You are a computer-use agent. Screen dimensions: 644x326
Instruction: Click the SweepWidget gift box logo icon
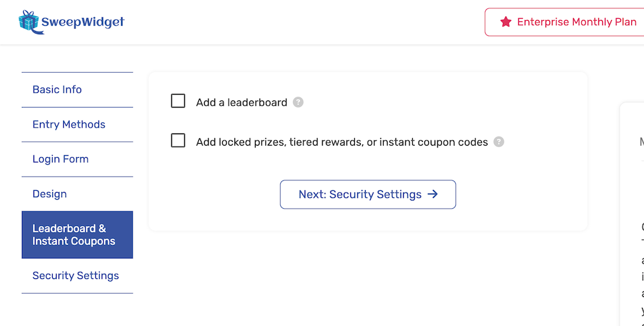tap(29, 22)
